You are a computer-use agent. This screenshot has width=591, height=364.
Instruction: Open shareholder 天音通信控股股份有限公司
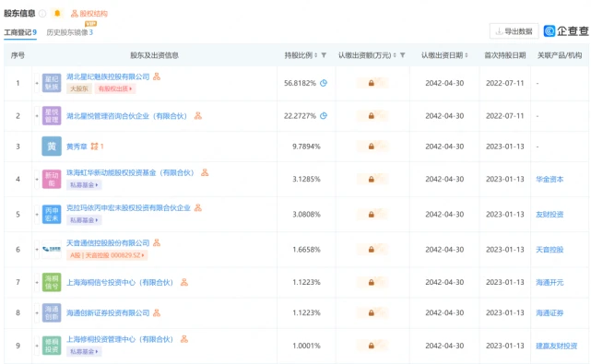pos(108,243)
